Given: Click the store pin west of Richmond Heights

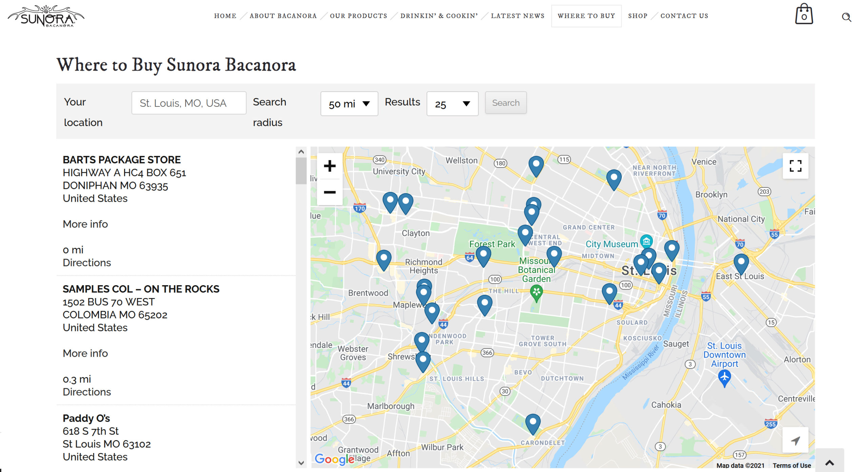Looking at the screenshot, I should [x=384, y=260].
